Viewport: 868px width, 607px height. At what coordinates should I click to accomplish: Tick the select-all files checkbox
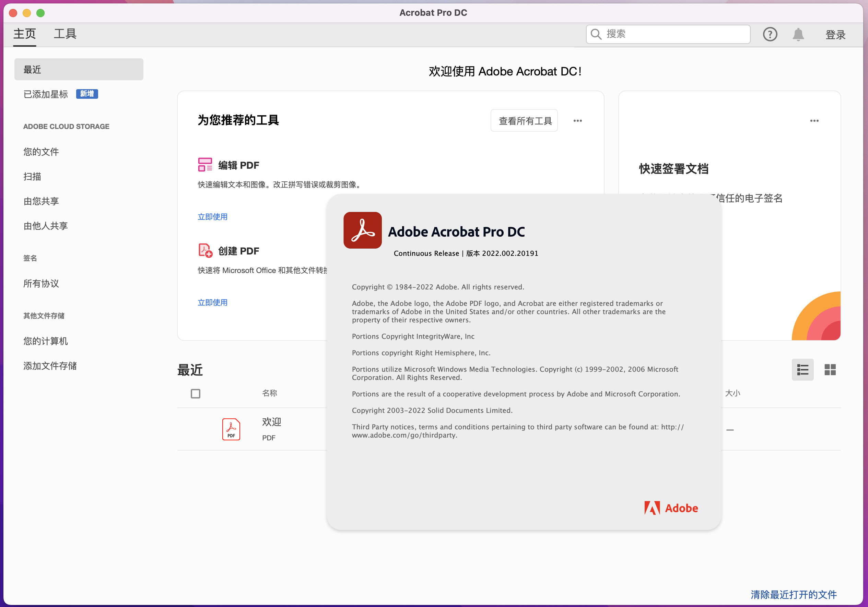tap(196, 393)
